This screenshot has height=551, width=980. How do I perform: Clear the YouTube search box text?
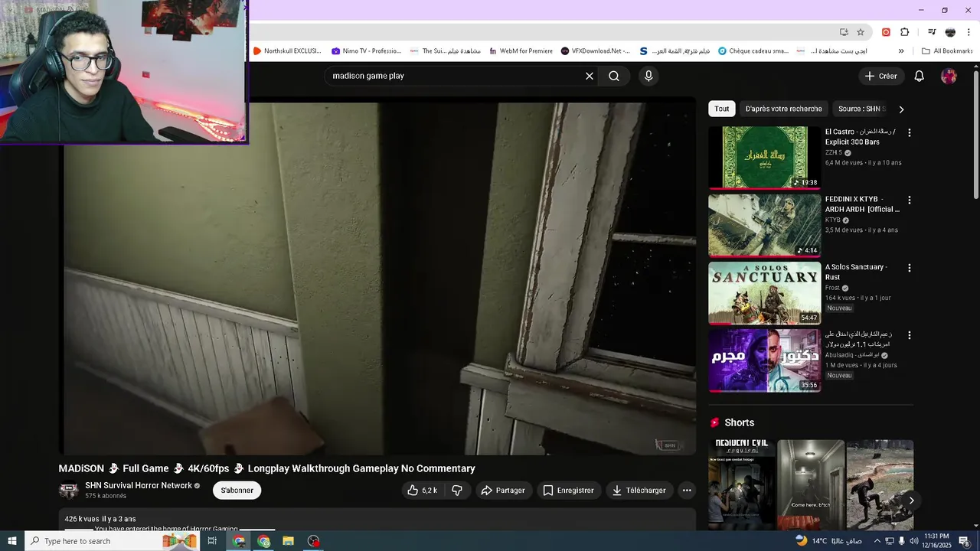(x=590, y=76)
